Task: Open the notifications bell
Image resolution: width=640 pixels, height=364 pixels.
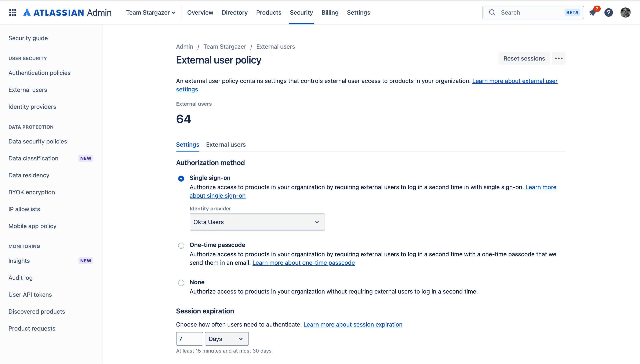Action: point(593,12)
